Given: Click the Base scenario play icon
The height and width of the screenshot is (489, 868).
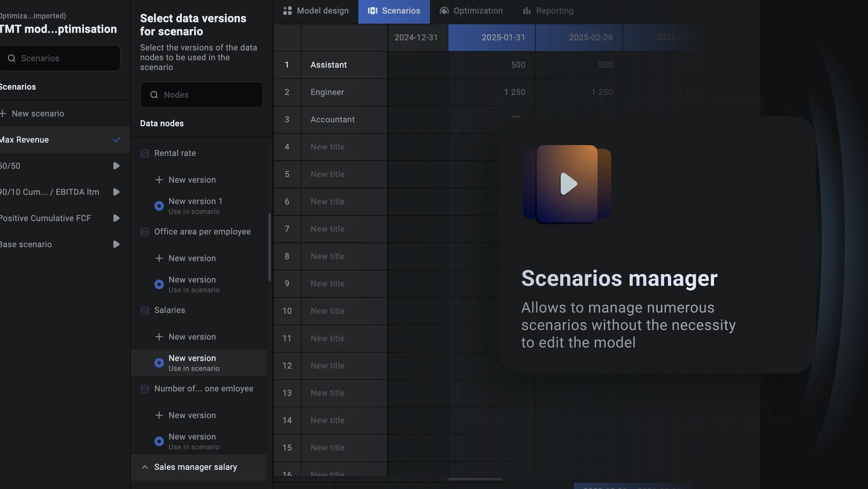Looking at the screenshot, I should pos(116,244).
